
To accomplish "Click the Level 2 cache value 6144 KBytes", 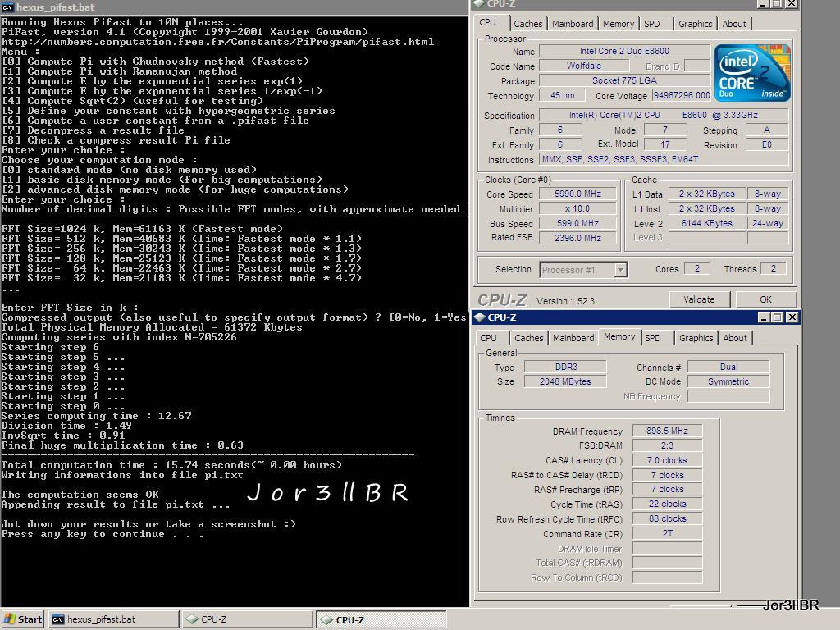I will (x=706, y=223).
